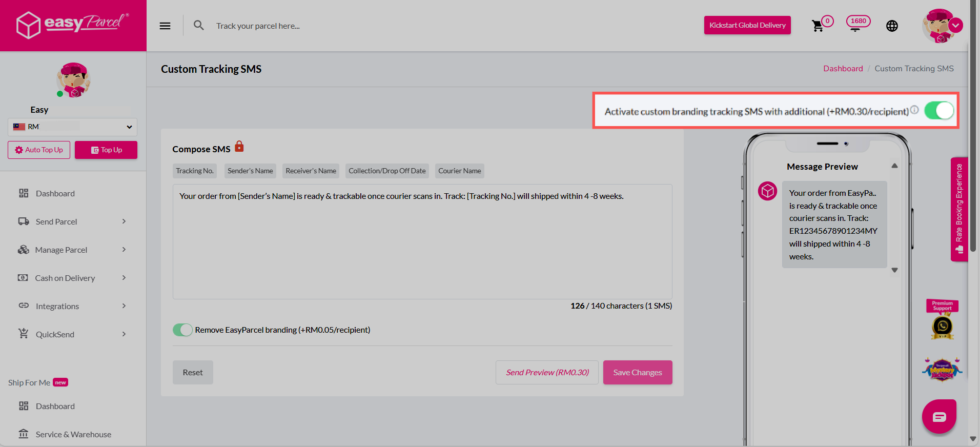Open Service & Warehouse menu item
Screen dimensions: 980x447
73,434
